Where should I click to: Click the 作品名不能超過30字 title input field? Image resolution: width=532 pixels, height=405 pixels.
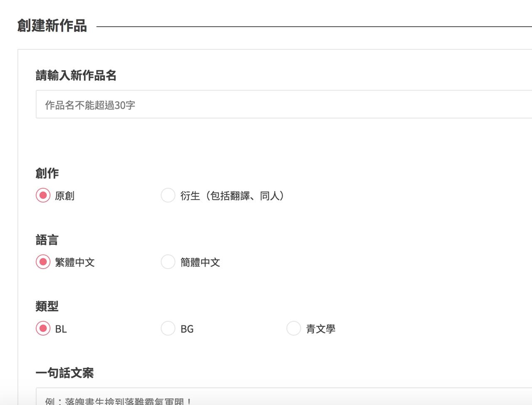[283, 104]
